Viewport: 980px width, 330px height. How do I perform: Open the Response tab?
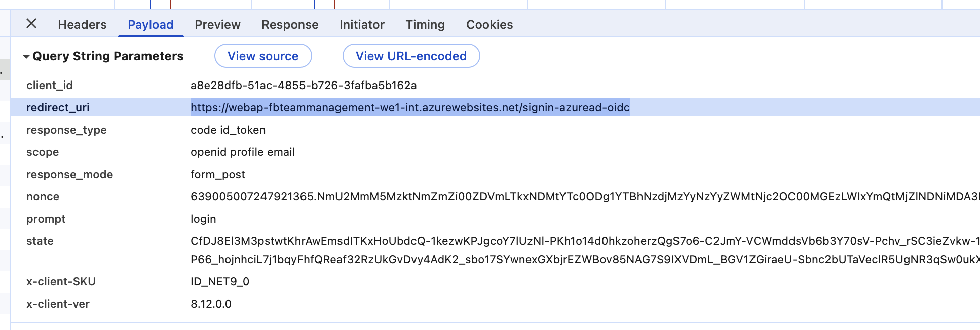[x=290, y=25]
